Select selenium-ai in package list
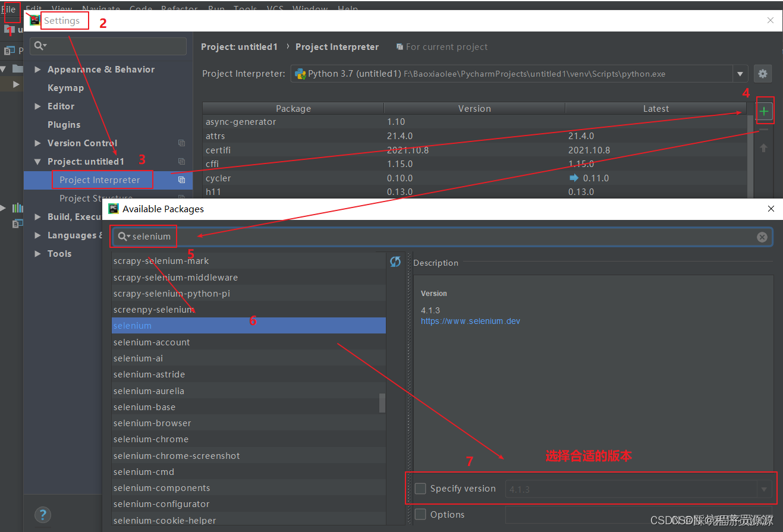This screenshot has width=783, height=532. 249,358
